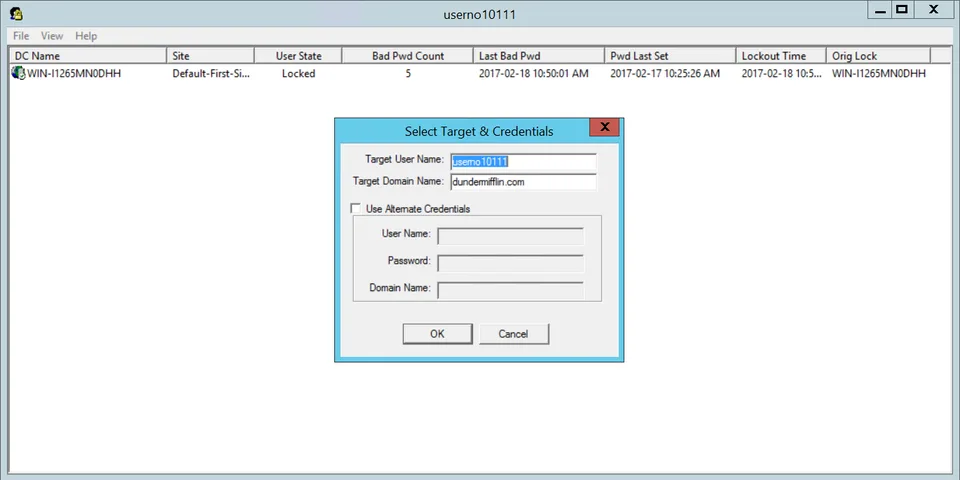Click the 2017-02-18 10:50:01 AM cell
This screenshot has width=960, height=480.
(x=534, y=73)
